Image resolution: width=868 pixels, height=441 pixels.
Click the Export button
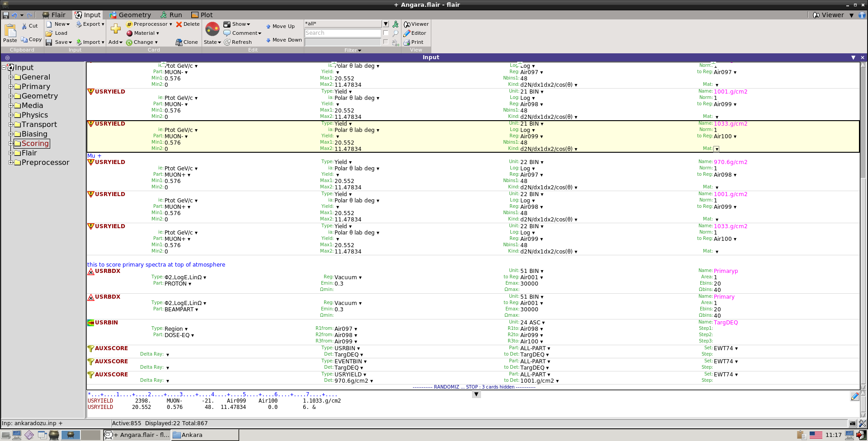tap(90, 24)
